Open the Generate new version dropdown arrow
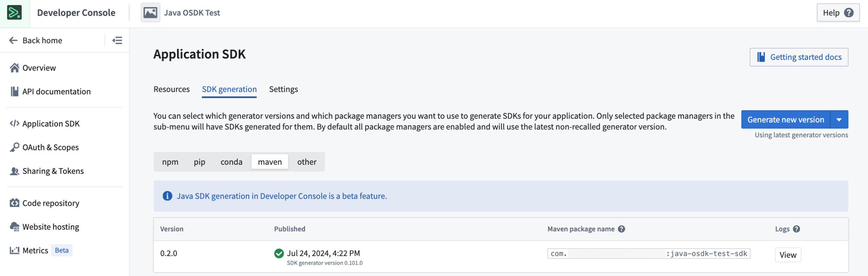 (839, 120)
